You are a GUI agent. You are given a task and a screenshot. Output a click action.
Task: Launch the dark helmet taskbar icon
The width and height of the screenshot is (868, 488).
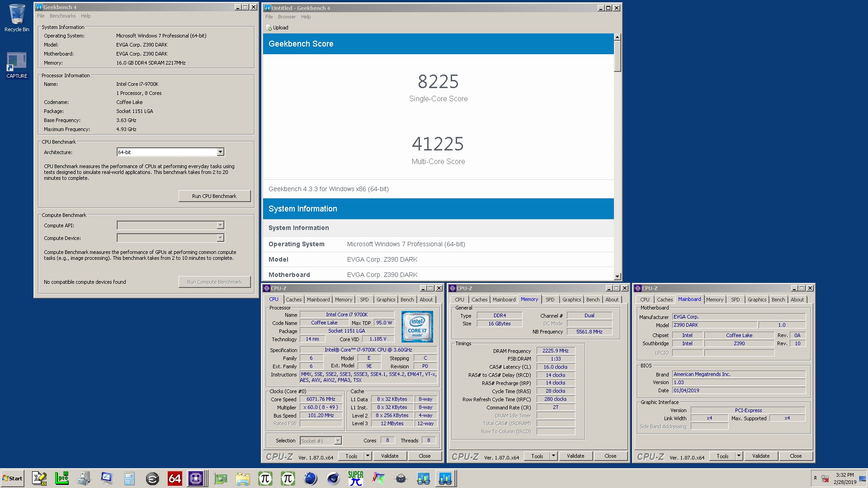pyautogui.click(x=401, y=479)
